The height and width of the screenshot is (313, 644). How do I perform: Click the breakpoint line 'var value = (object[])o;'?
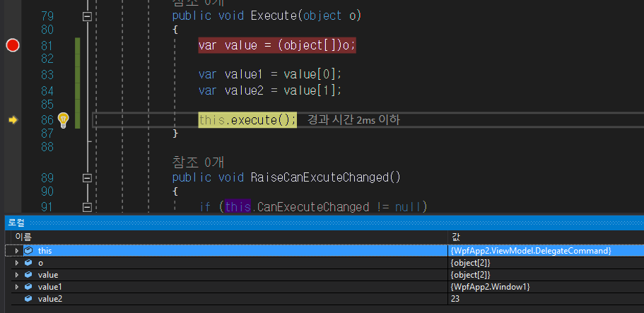pos(277,45)
